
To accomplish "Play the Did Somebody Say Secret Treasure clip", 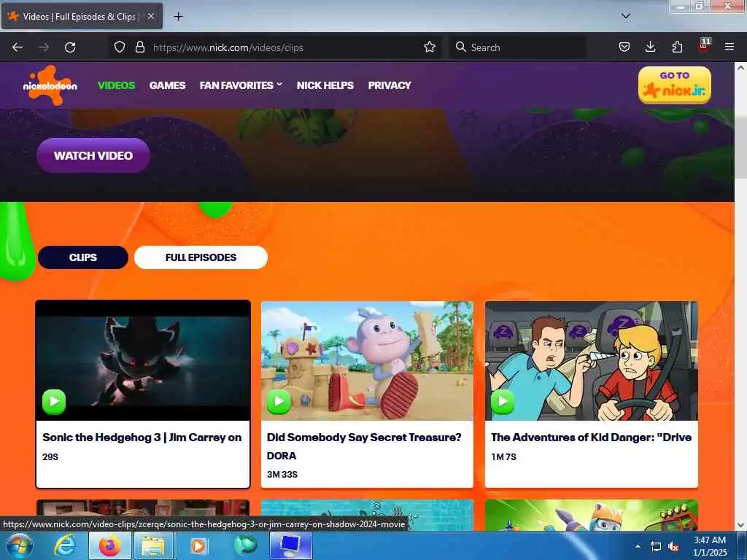I will tap(279, 402).
